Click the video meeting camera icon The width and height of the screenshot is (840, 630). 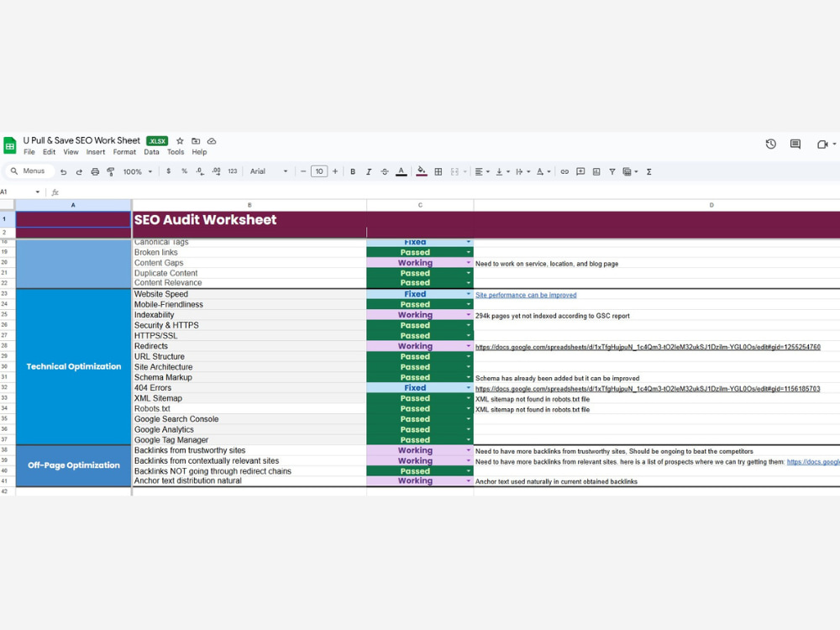click(822, 144)
